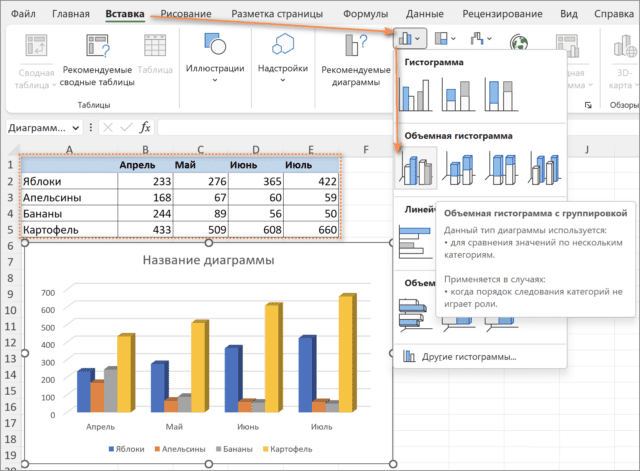The image size is (640, 471).
Task: Choose the 3D 100% stacked column chart
Action: (502, 168)
